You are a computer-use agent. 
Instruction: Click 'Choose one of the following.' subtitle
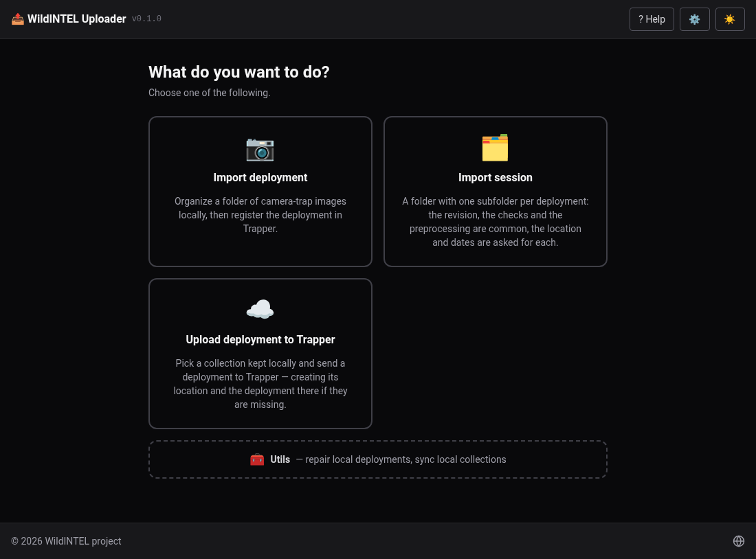[x=209, y=93]
